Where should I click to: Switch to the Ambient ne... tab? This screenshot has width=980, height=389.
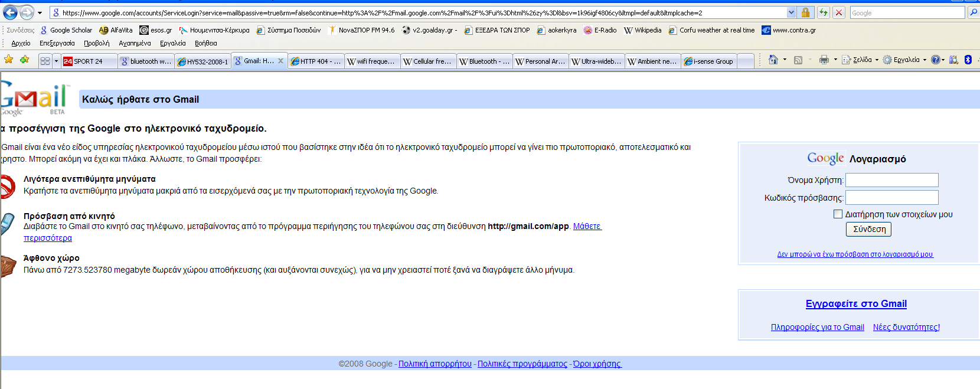pyautogui.click(x=653, y=61)
